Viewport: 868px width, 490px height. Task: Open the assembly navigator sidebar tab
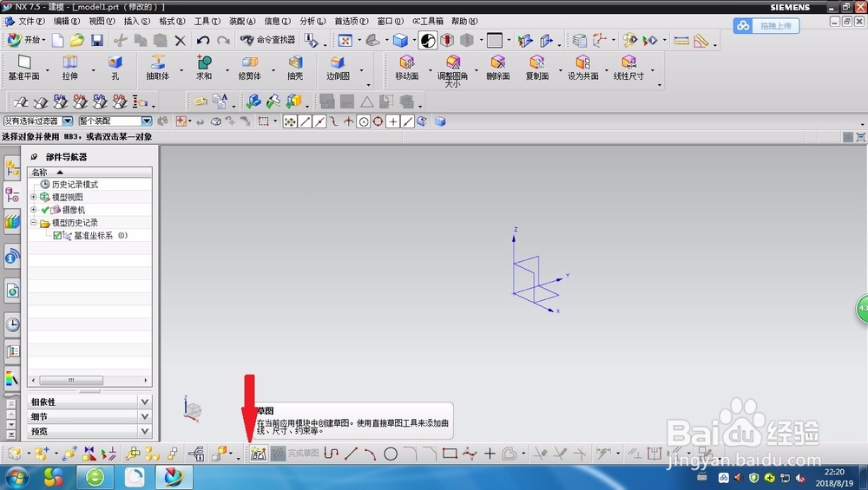(12, 168)
